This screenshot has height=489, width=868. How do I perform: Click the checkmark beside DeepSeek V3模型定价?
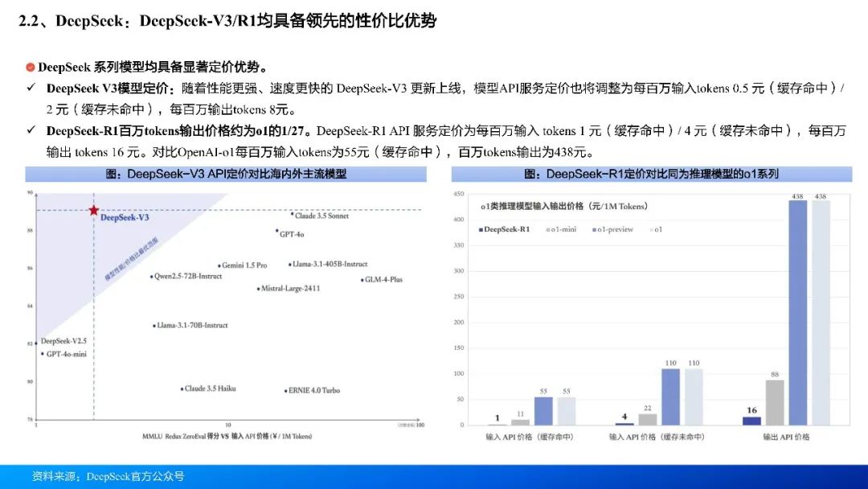click(31, 88)
